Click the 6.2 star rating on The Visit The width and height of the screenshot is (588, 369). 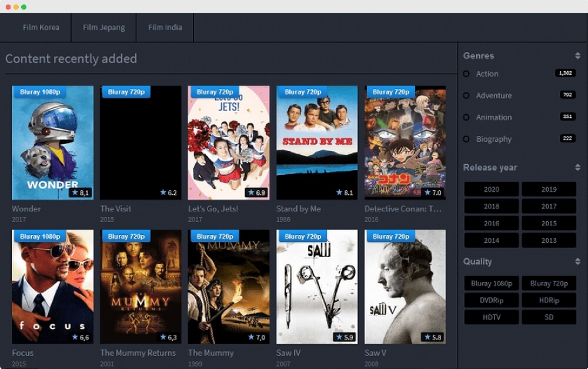[x=168, y=192]
